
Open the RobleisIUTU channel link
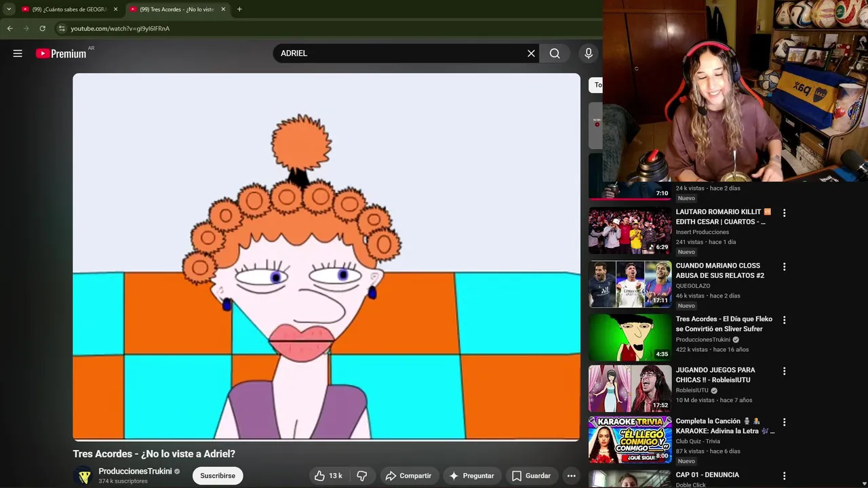point(692,390)
